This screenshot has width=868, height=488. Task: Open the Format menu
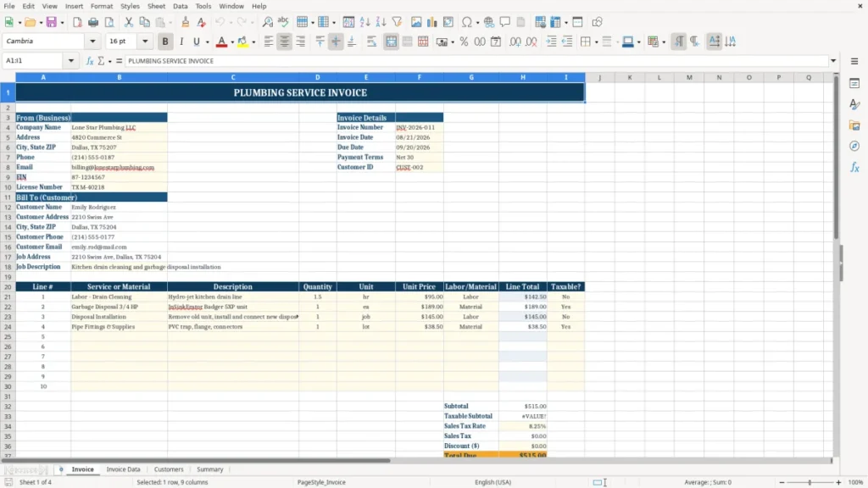tap(102, 6)
